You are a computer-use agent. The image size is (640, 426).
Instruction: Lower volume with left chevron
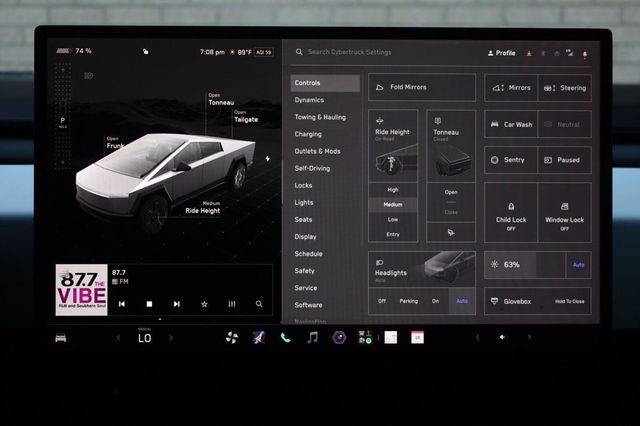[x=478, y=337]
